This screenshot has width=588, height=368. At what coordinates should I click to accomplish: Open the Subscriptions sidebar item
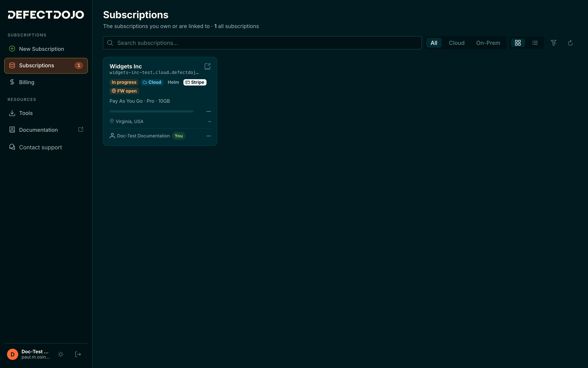46,66
